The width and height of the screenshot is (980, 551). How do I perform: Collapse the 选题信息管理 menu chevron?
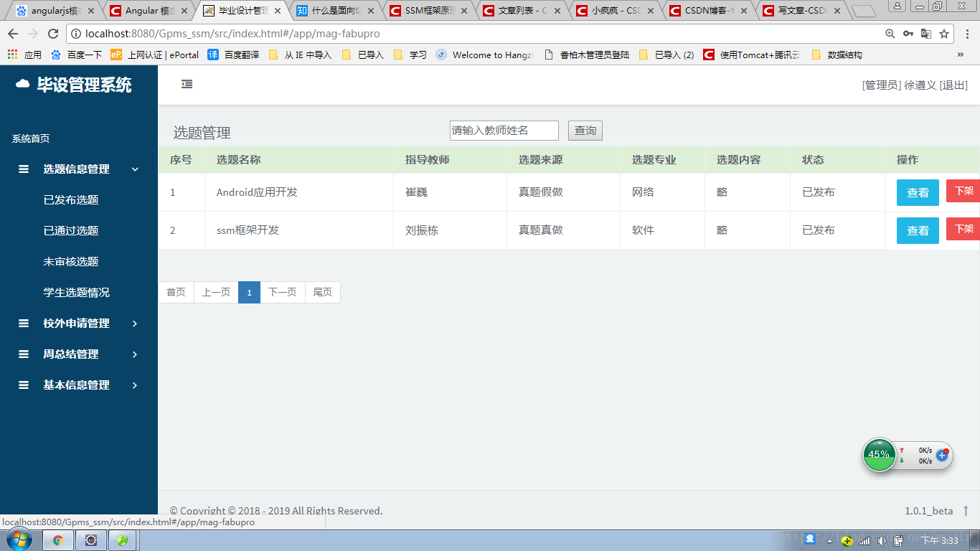click(135, 169)
